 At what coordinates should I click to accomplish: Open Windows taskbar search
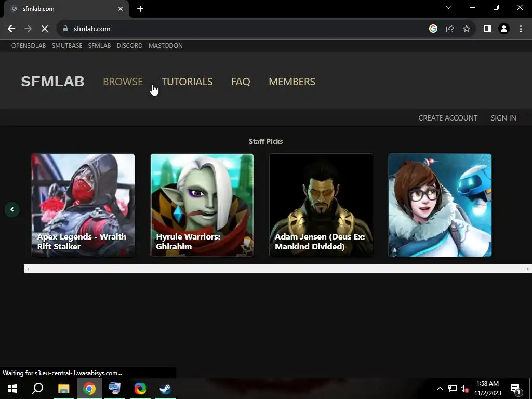[37, 389]
